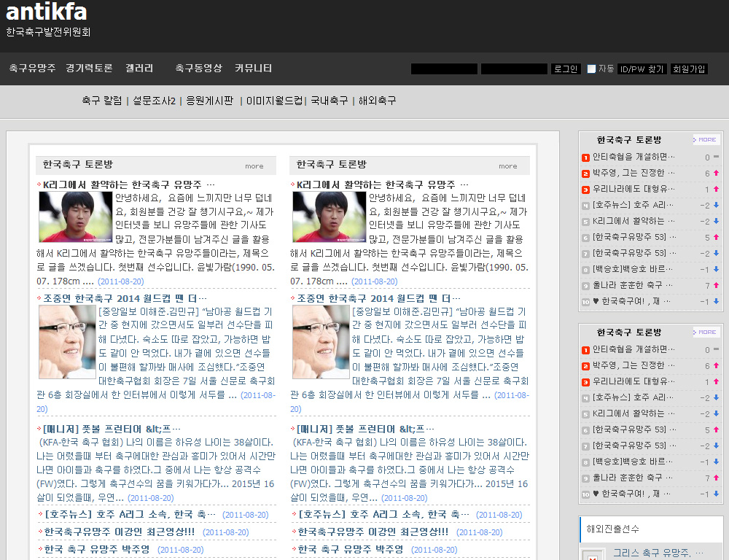Image resolution: width=729 pixels, height=560 pixels.
Task: Focus the username input field before password
Action: pyautogui.click(x=444, y=69)
